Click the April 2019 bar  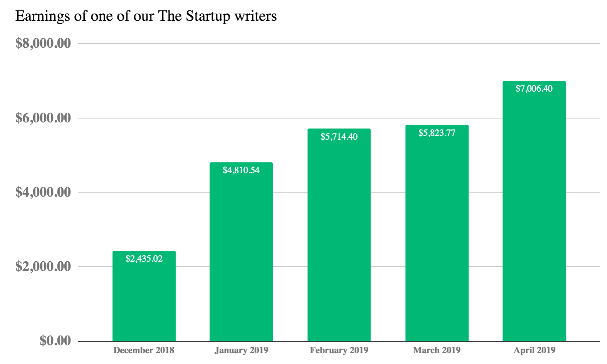coord(534,211)
